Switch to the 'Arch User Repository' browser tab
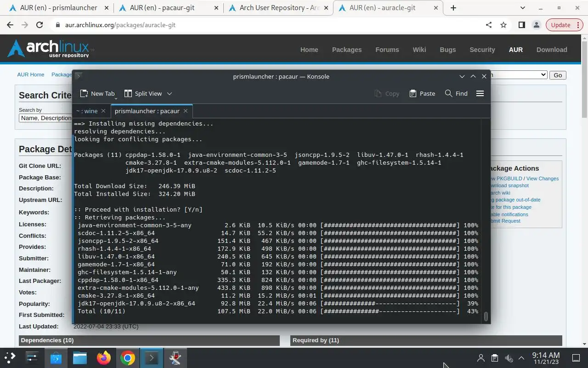 tap(280, 8)
